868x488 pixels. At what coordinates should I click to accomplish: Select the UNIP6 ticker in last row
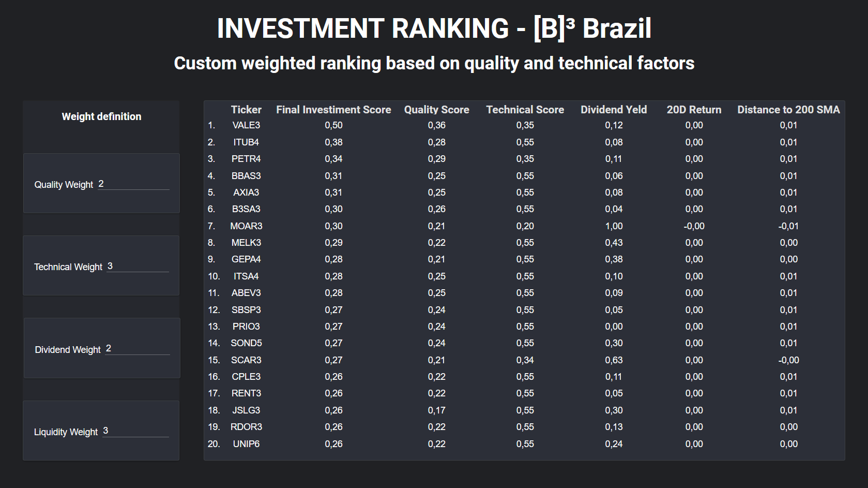246,444
